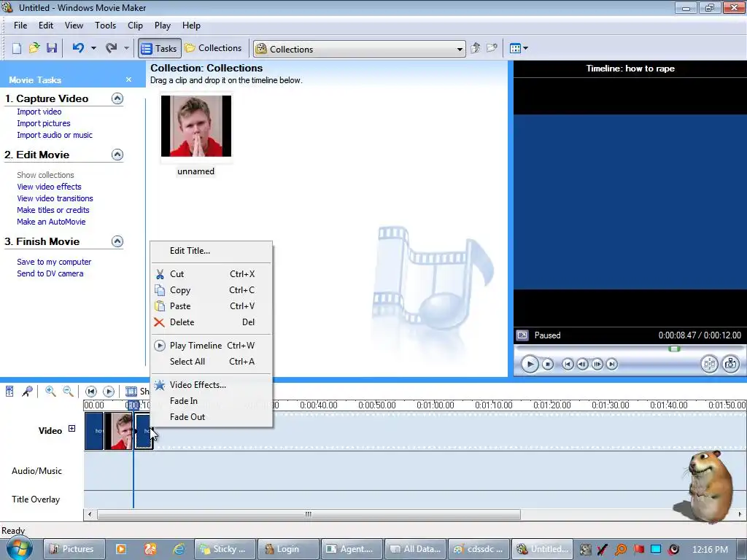Open the Clip menu

tap(135, 26)
